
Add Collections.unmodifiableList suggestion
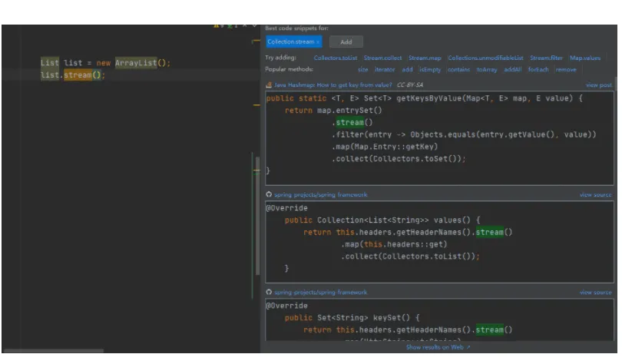point(485,58)
